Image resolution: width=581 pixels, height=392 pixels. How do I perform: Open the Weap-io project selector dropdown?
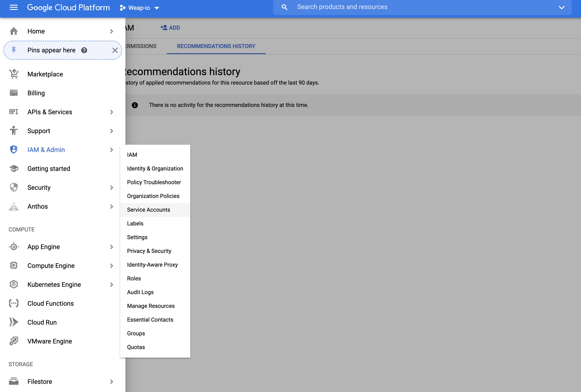pos(140,8)
